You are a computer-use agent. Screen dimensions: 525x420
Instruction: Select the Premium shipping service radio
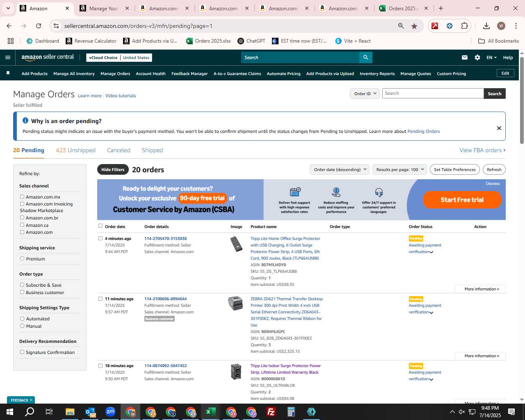point(22,259)
